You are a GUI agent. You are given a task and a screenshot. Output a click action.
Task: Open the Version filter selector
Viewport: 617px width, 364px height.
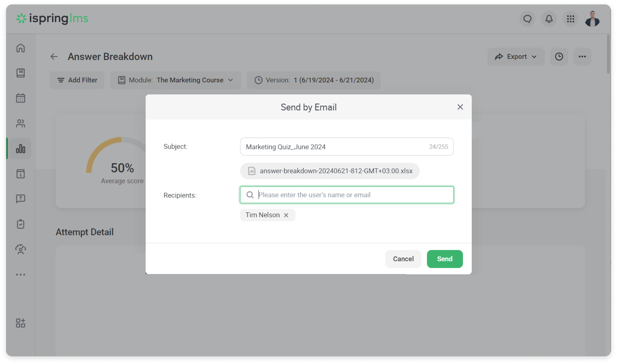point(314,80)
